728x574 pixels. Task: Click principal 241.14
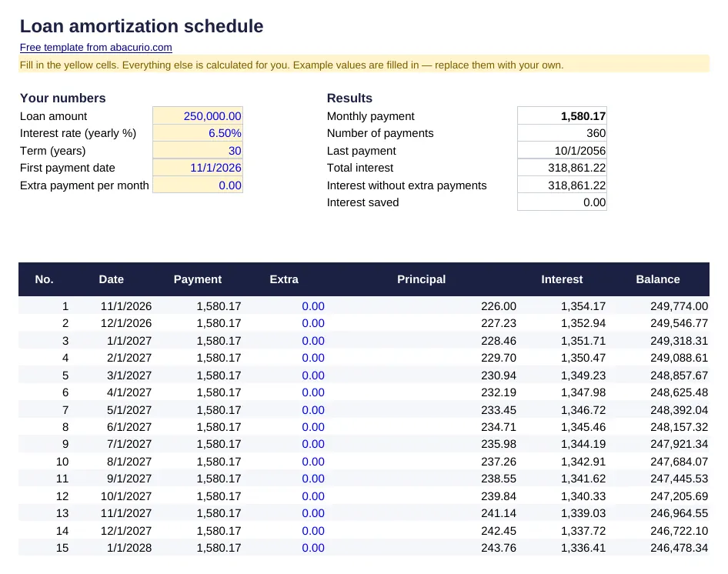point(499,513)
